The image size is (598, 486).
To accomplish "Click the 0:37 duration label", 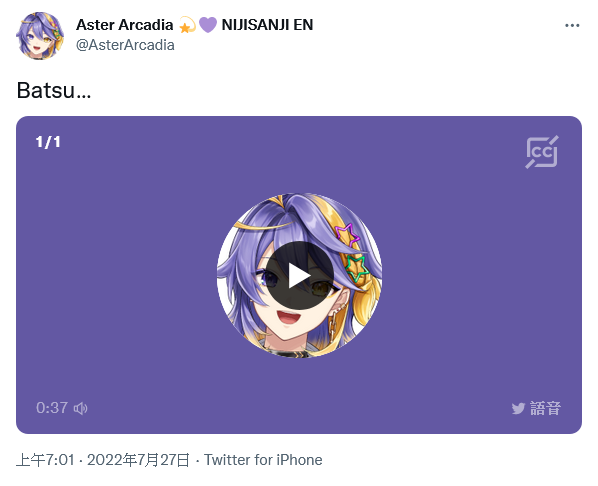I will coord(52,408).
